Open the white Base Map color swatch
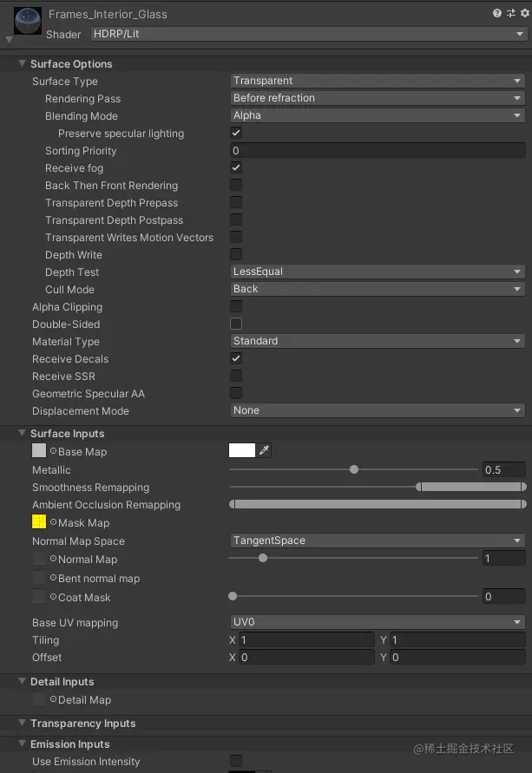 tap(242, 450)
